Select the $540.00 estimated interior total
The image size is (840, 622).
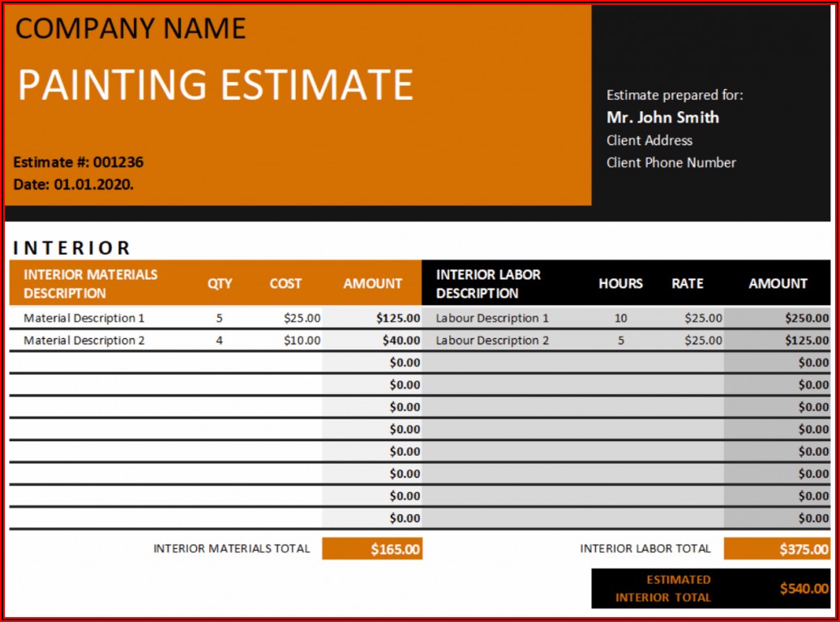[804, 589]
